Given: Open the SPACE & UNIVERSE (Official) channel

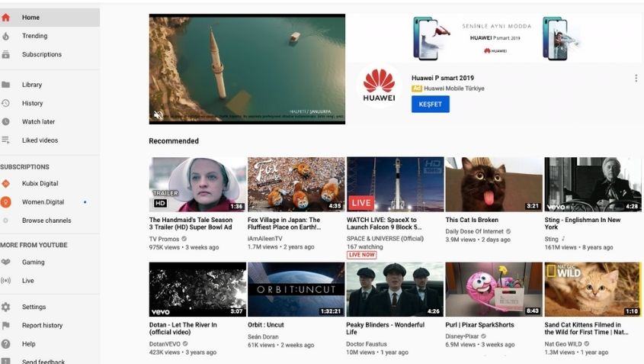Looking at the screenshot, I should (x=385, y=239).
